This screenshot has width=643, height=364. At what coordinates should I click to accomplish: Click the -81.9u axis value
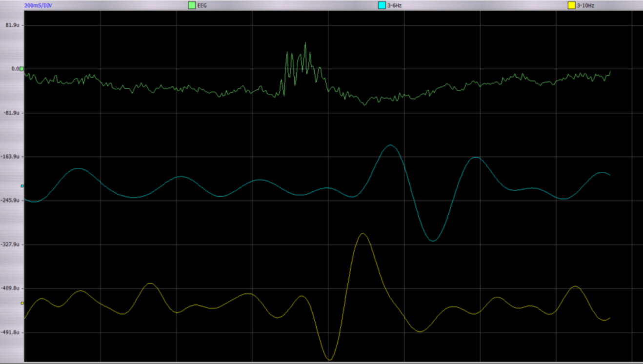(x=12, y=113)
